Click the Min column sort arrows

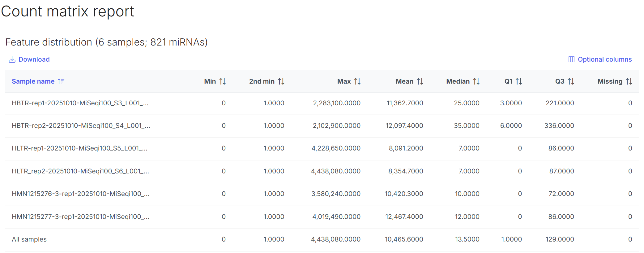pos(223,81)
